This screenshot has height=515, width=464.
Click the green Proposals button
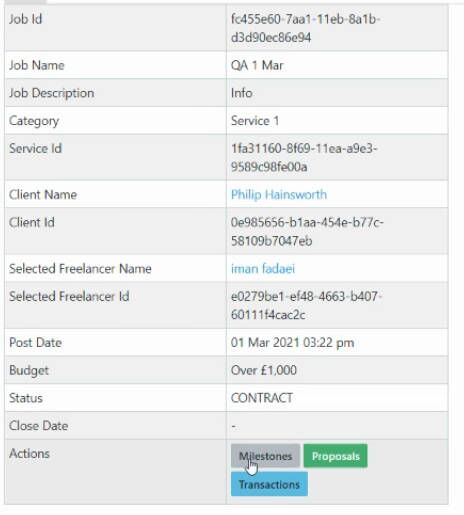tap(336, 456)
